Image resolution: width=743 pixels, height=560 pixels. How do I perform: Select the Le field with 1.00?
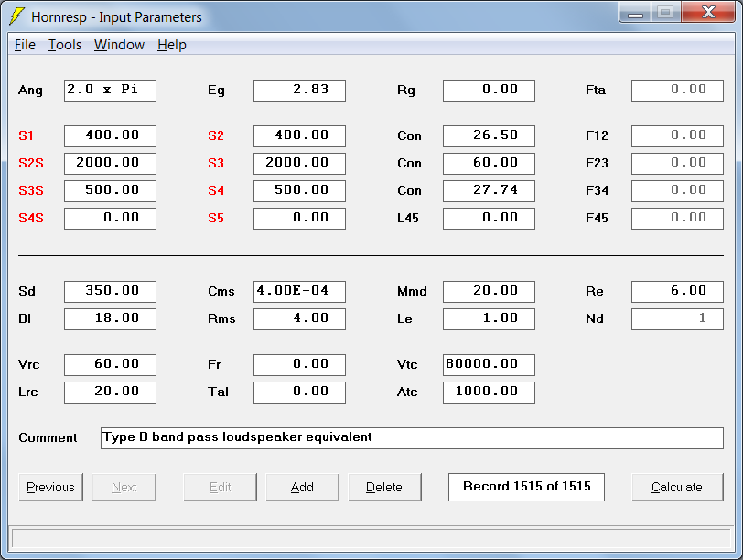tap(489, 319)
